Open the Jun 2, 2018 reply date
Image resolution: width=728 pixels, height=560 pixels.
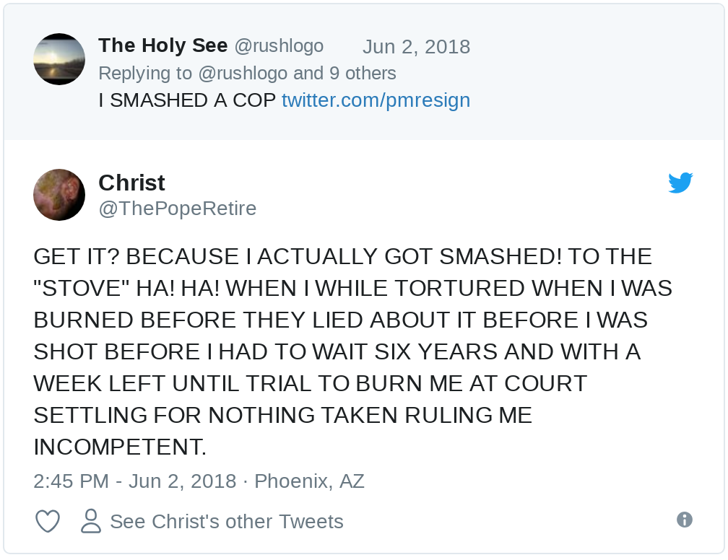[416, 47]
